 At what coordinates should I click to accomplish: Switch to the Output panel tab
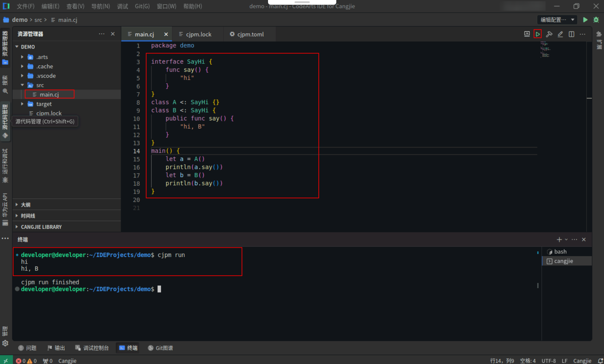click(x=56, y=348)
